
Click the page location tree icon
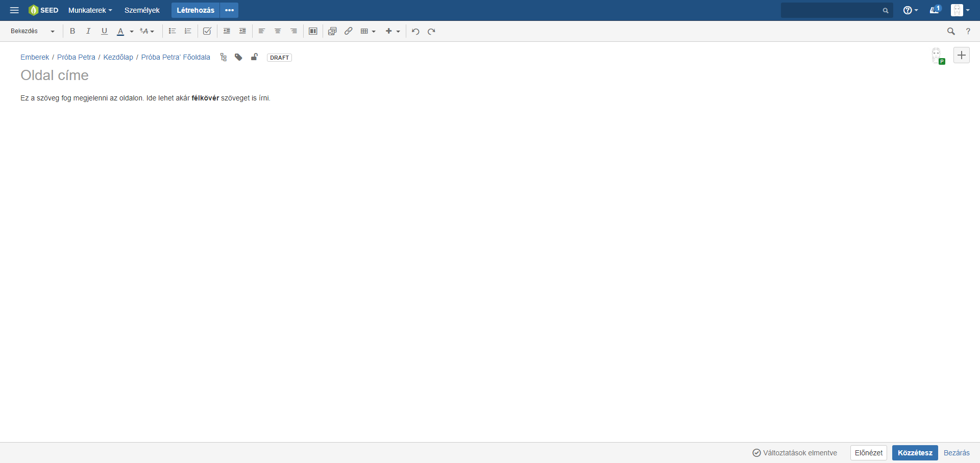[x=223, y=57]
